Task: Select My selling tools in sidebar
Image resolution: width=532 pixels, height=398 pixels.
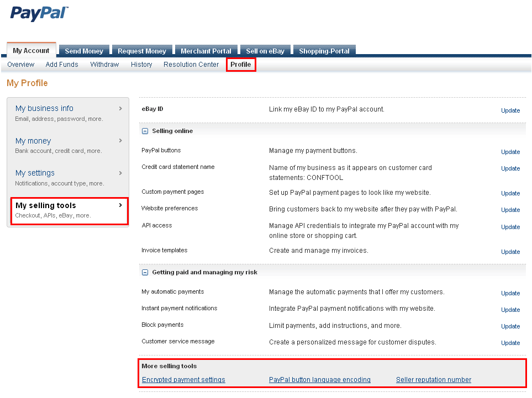Action: click(45, 205)
